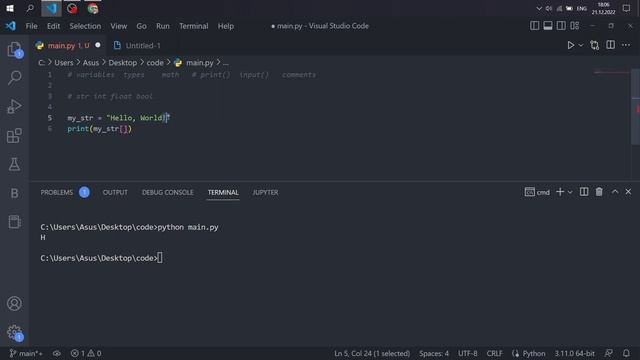Screen dimensions: 640x360
Task: Open the Accounts menu
Action: tap(14, 303)
